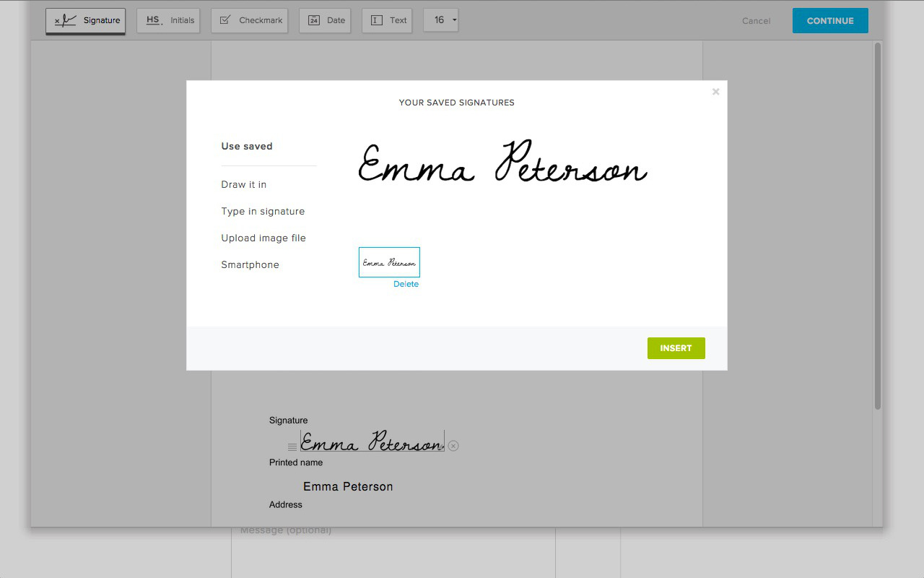Switch to Use saved tab
The height and width of the screenshot is (578, 924).
(247, 146)
